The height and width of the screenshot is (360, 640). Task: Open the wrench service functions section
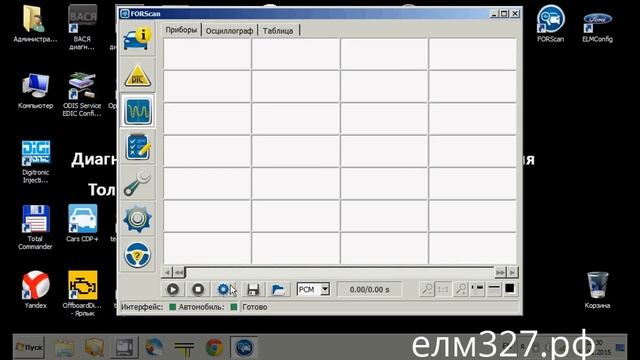coord(138,183)
